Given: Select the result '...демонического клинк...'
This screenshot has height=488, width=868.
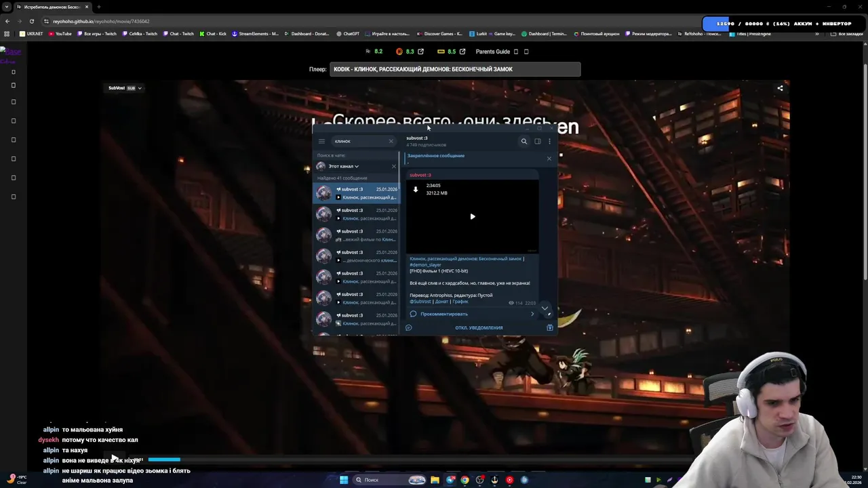Looking at the screenshot, I should (356, 256).
